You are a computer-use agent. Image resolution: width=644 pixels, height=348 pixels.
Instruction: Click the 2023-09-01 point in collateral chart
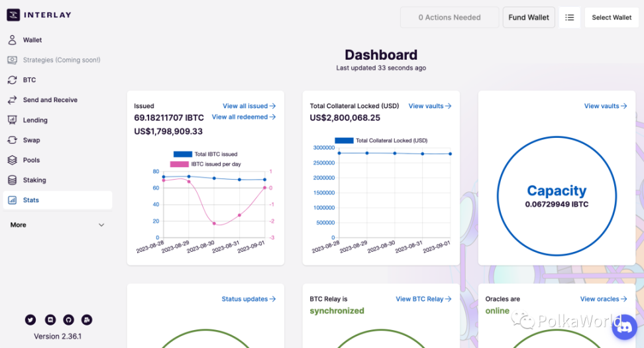tap(450, 154)
